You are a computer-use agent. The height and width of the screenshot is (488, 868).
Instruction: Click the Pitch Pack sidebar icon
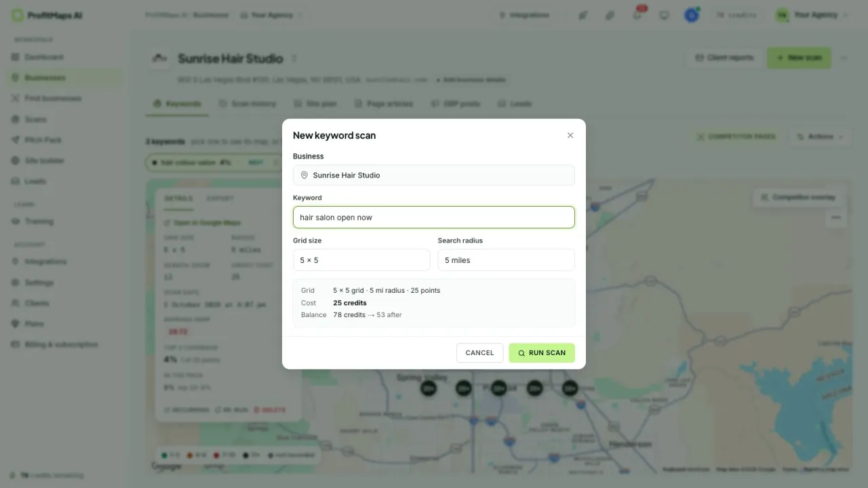[x=16, y=140]
